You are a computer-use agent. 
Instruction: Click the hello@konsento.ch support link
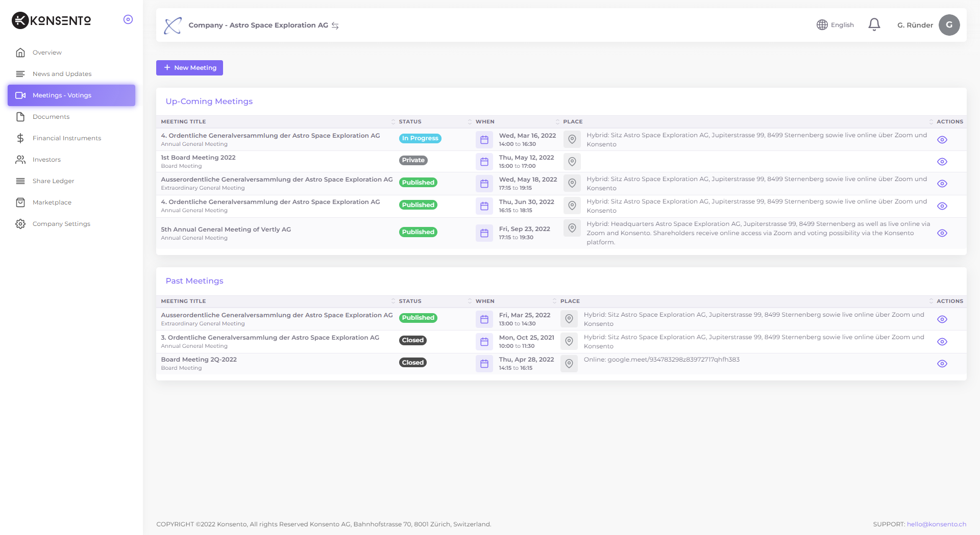tap(936, 524)
